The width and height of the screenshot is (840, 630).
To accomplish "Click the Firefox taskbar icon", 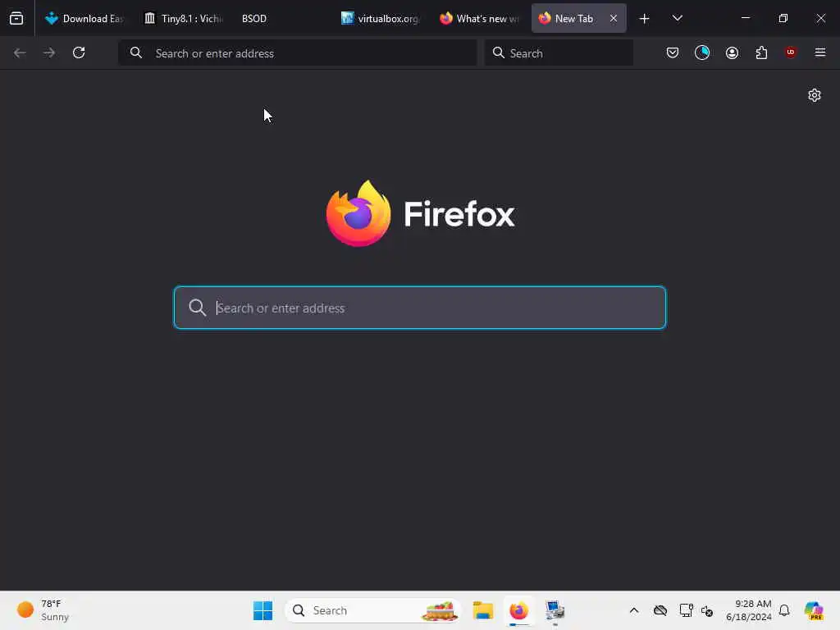I will 518,610.
